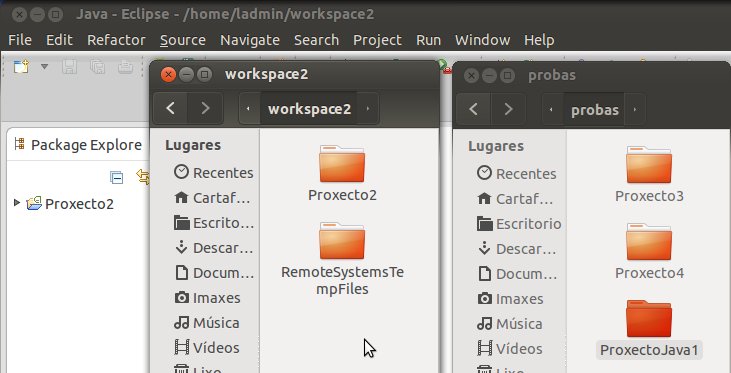The image size is (731, 373).
Task: Open the Source menu
Action: coord(183,40)
